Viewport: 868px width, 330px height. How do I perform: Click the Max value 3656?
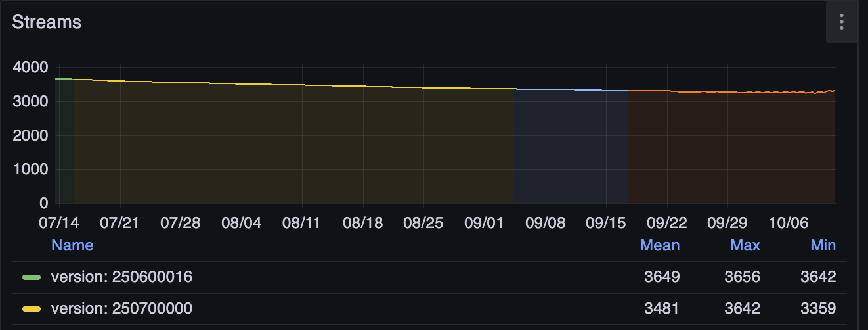(x=742, y=277)
